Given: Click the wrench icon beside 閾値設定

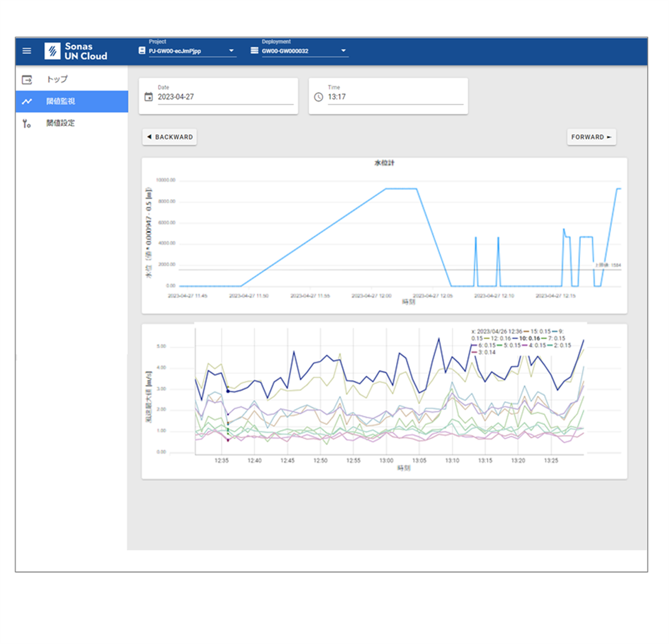Looking at the screenshot, I should tap(27, 123).
